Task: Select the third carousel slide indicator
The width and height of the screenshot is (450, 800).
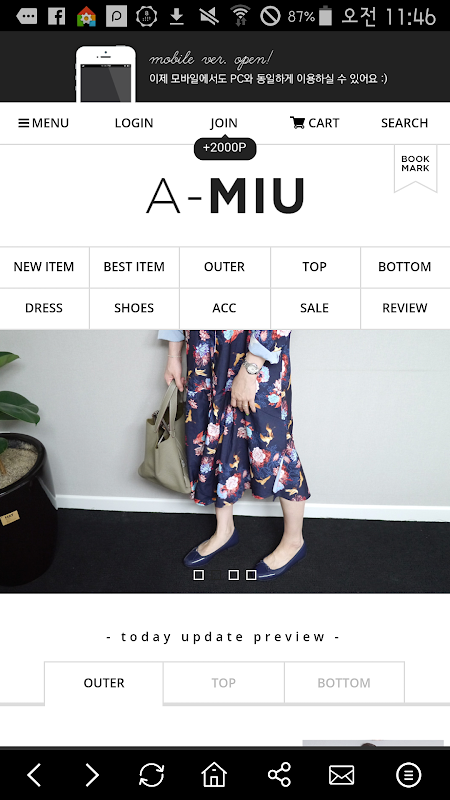Action: [234, 575]
